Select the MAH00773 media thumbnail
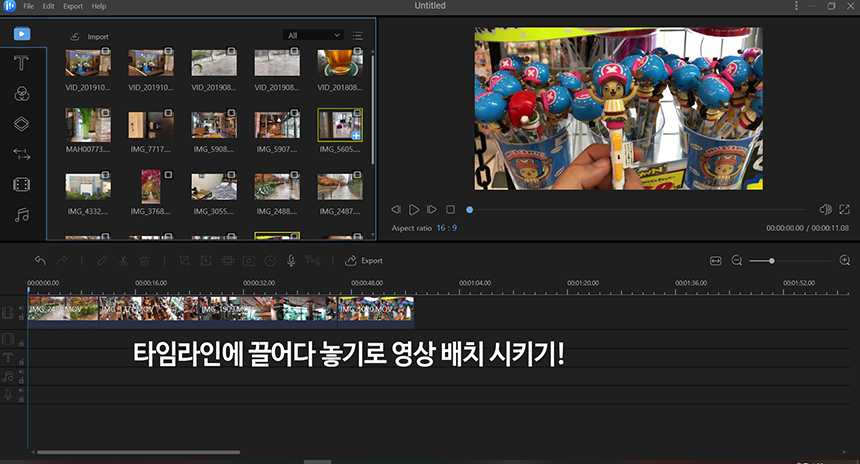This screenshot has height=464, width=860. [x=88, y=125]
